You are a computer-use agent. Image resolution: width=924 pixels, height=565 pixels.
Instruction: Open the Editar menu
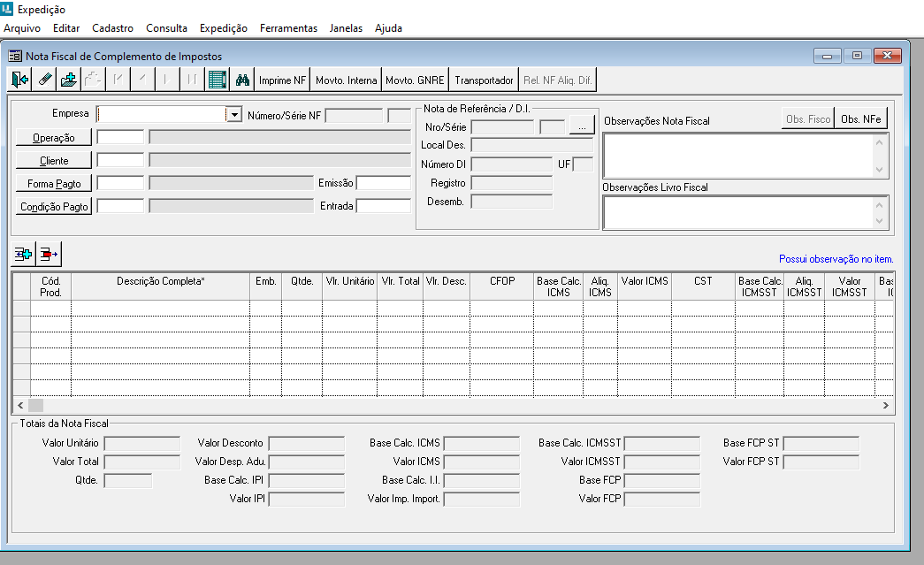point(66,28)
